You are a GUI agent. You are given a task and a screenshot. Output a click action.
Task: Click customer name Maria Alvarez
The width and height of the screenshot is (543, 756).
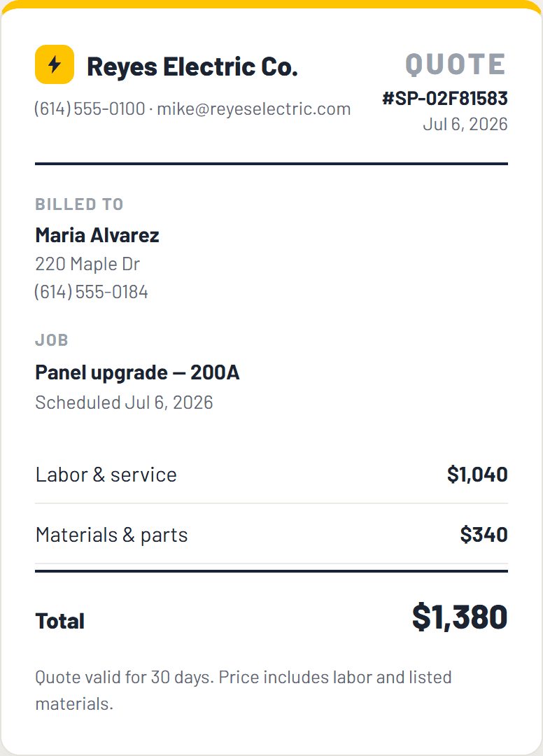[97, 235]
